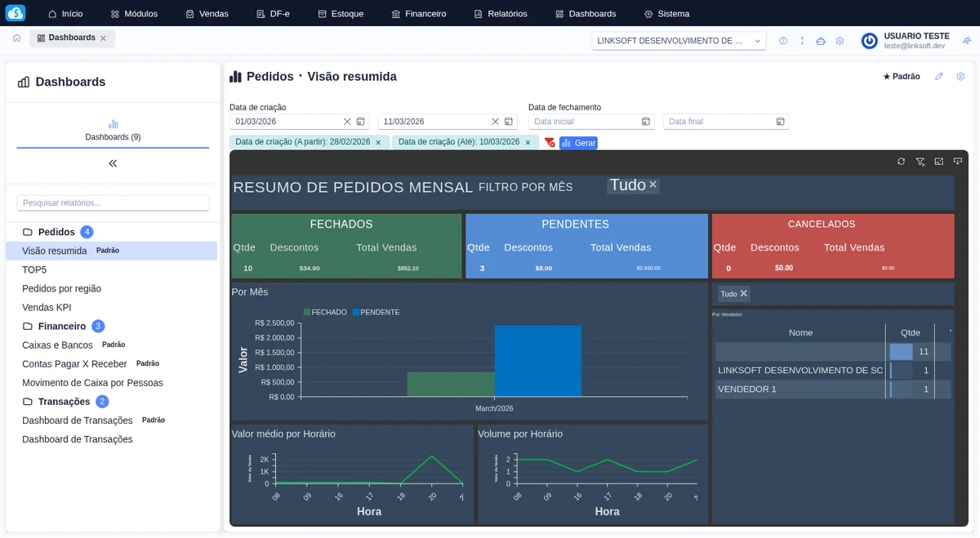
Task: Click the help question mark icon
Action: click(782, 40)
